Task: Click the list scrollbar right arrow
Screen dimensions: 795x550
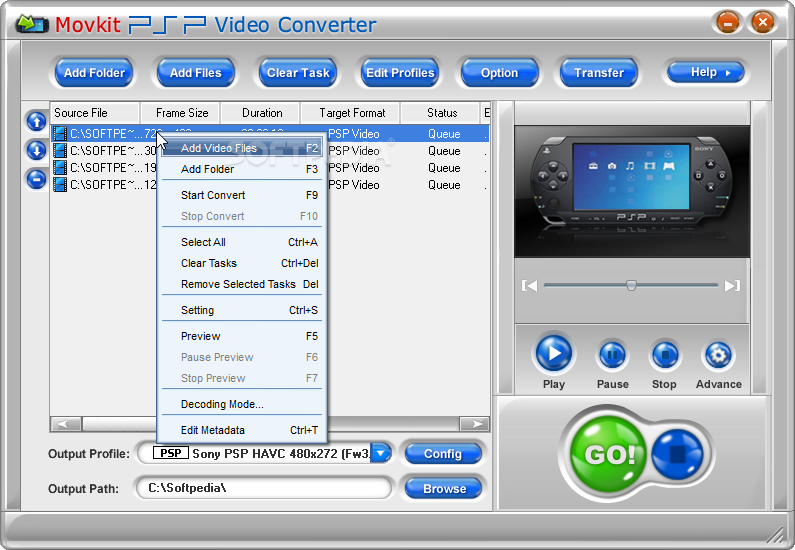Action: [x=475, y=424]
